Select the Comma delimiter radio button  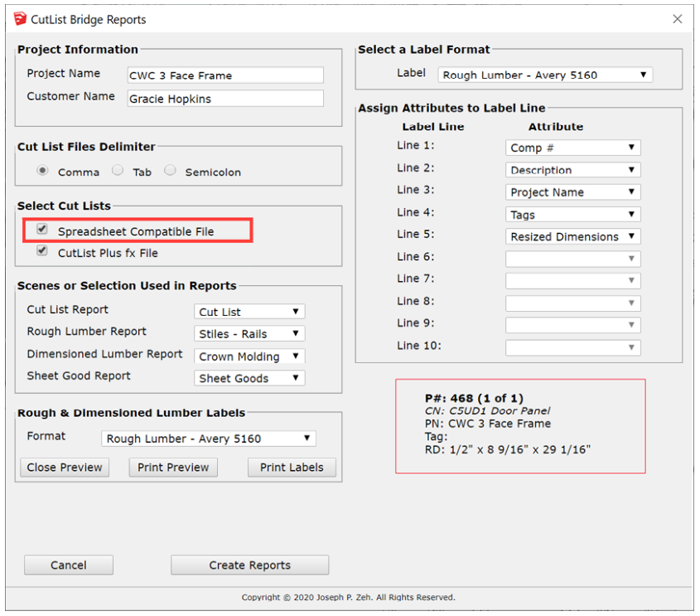tap(42, 170)
